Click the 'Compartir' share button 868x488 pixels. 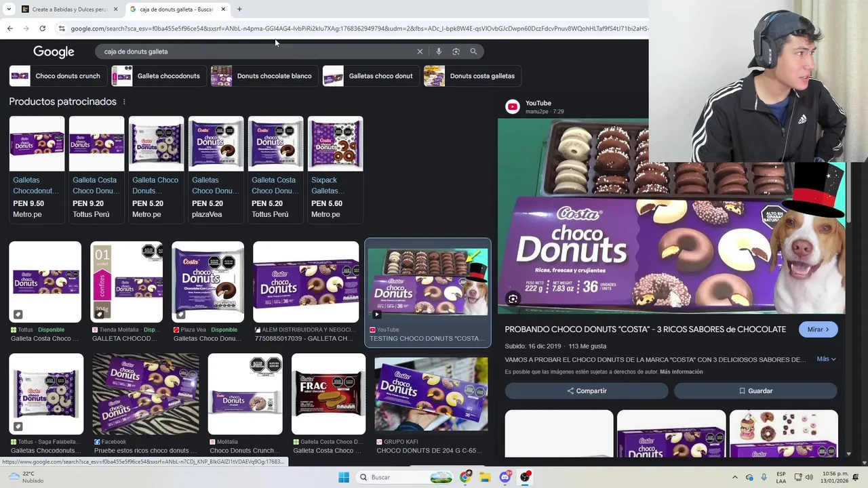pos(587,391)
